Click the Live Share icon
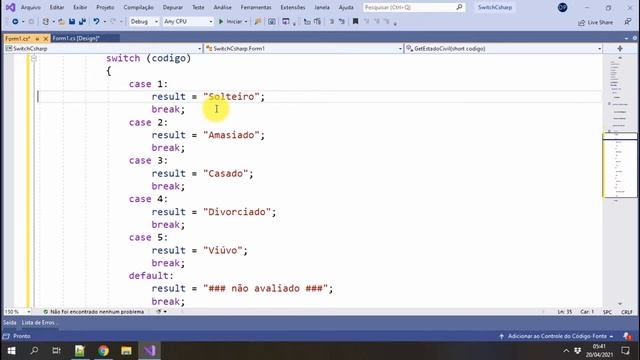This screenshot has width=640, height=360. click(x=581, y=22)
